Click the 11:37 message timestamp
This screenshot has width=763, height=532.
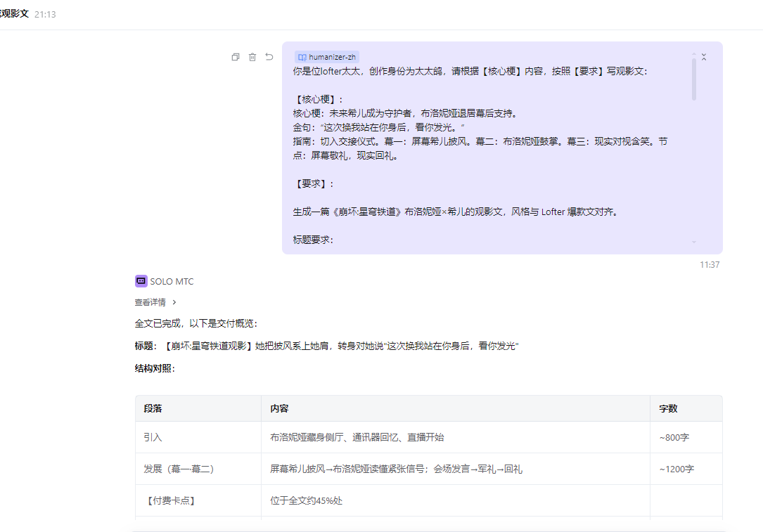click(710, 265)
